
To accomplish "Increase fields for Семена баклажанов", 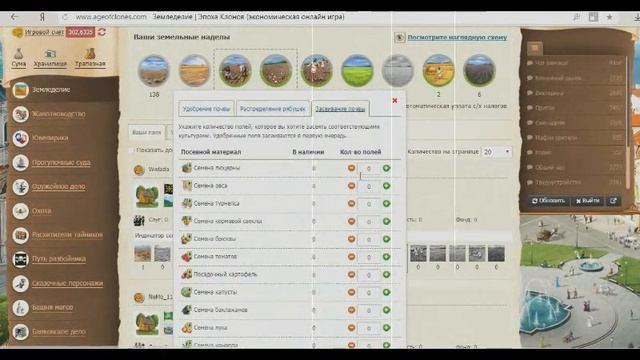I will pyautogui.click(x=386, y=310).
